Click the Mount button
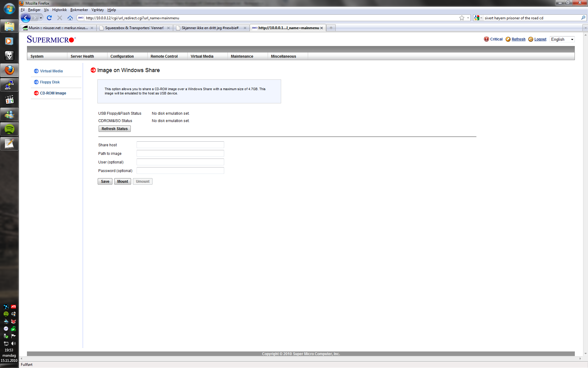The height and width of the screenshot is (368, 588). (123, 182)
